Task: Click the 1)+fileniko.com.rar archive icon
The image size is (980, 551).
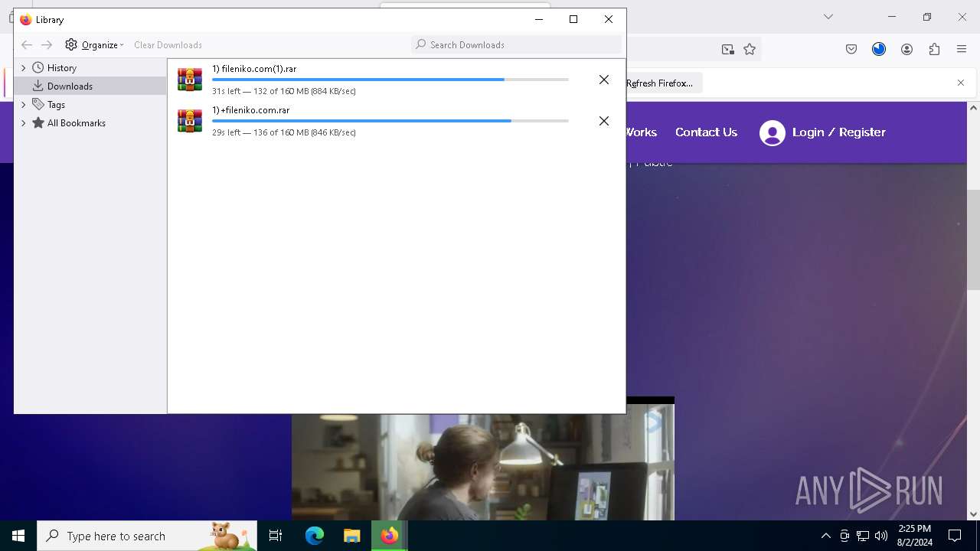Action: pos(190,121)
